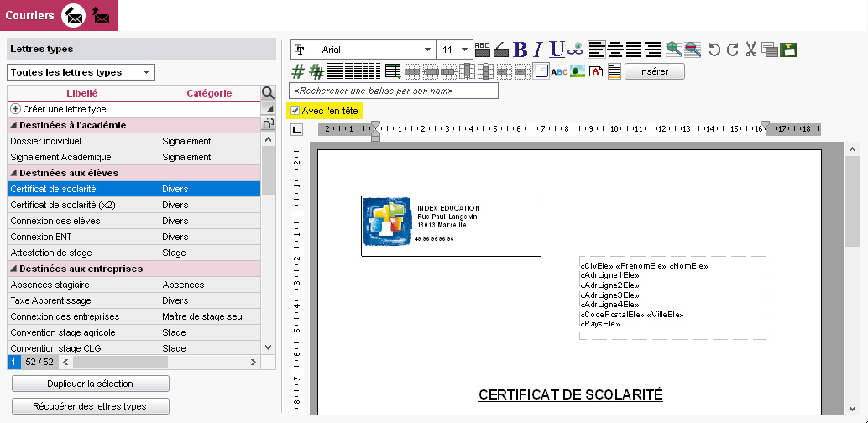The image size is (868, 423).
Task: Copy selection with the copy icon
Action: (770, 50)
